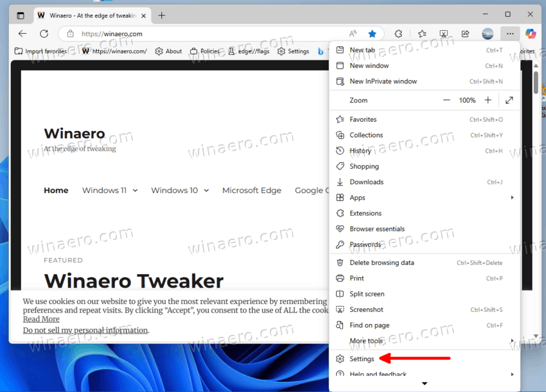Open the About bookmark
546x392 pixels.
click(168, 51)
